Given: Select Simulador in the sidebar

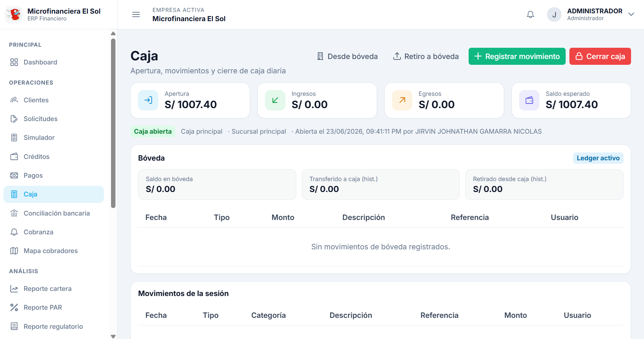Looking at the screenshot, I should [x=53, y=137].
